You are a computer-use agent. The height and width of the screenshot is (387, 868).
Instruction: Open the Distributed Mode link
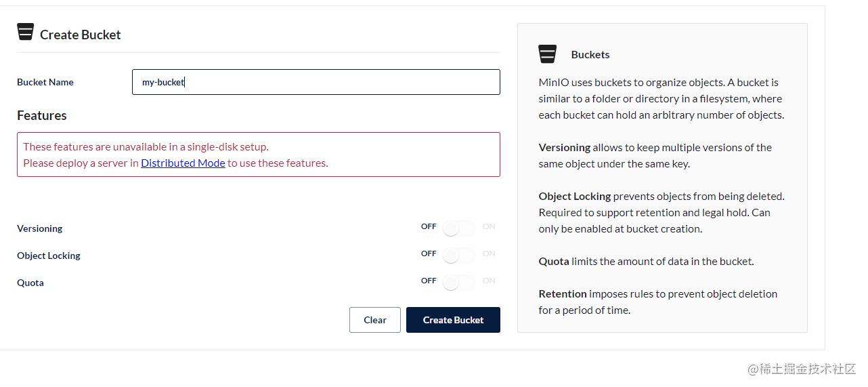click(183, 163)
